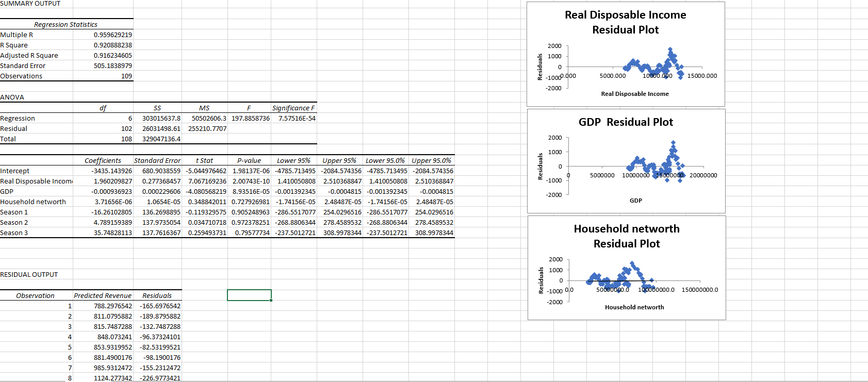
Task: Select Regression SS value 303015637.8
Action: click(161, 119)
